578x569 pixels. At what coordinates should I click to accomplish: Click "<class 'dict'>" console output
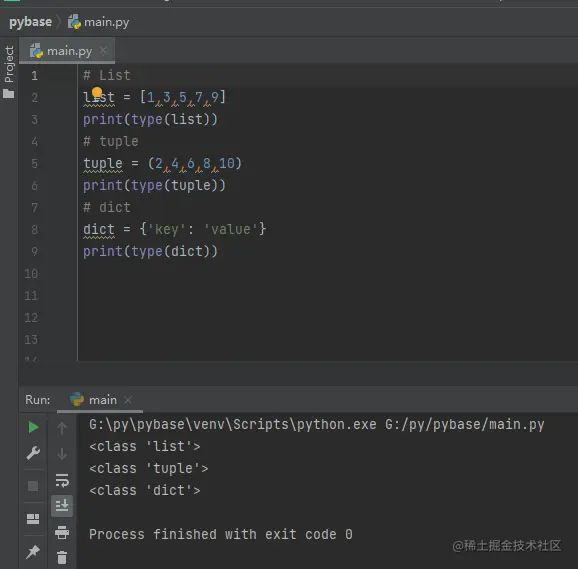144,491
